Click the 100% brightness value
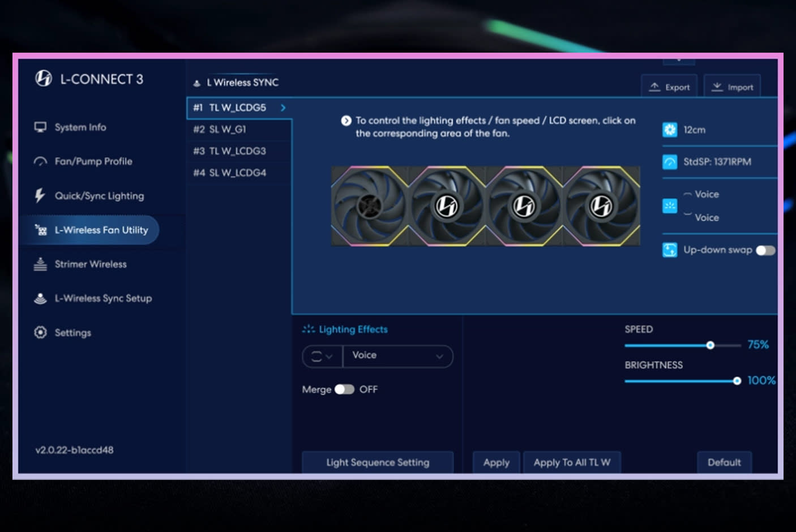 [x=761, y=380]
